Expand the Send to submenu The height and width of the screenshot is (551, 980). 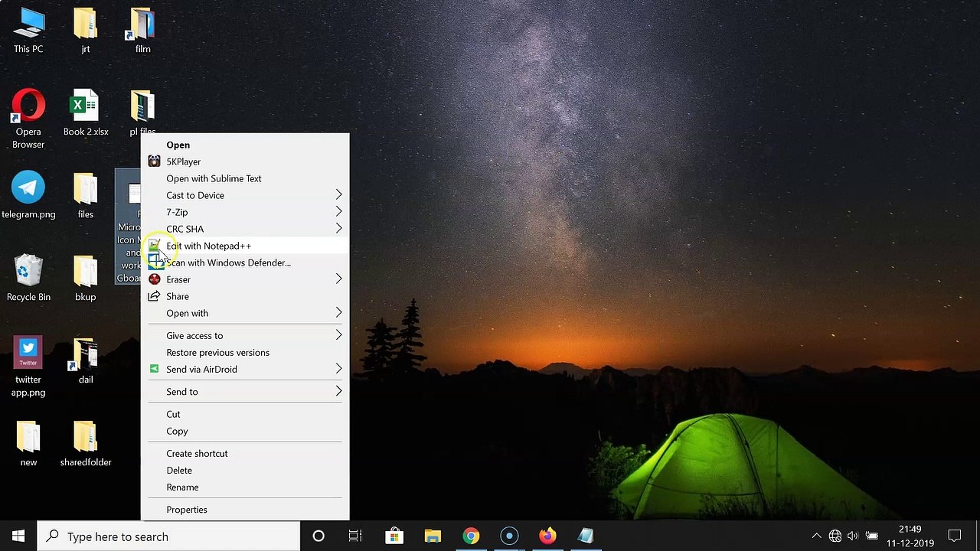(245, 392)
